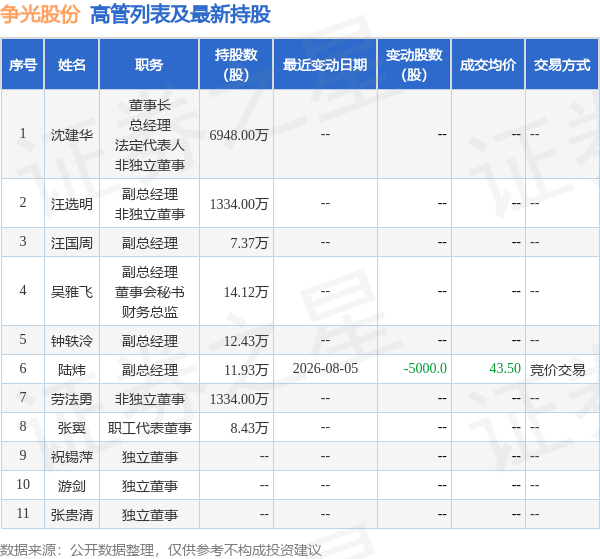
Task: Click the date 2026-08-05 in 陆炜 row
Action: (x=325, y=368)
